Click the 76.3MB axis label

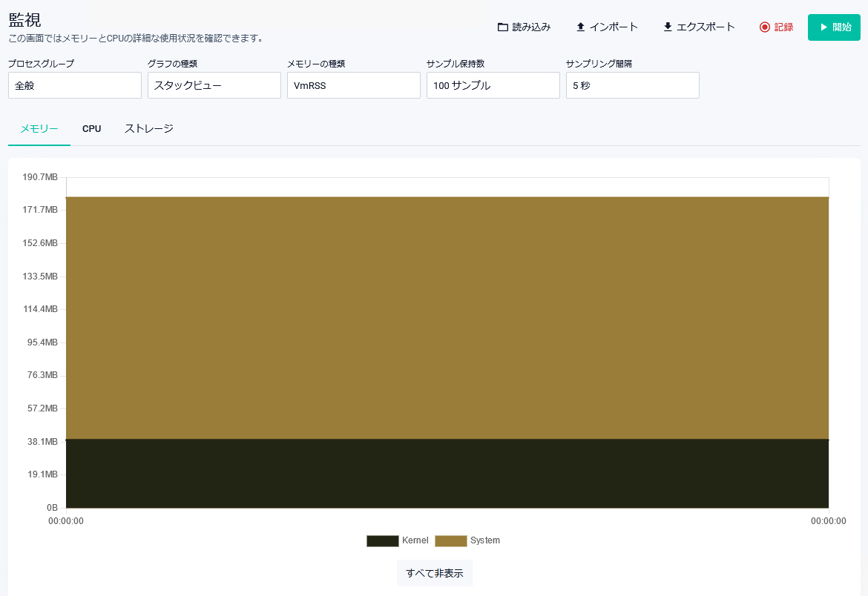pos(42,375)
